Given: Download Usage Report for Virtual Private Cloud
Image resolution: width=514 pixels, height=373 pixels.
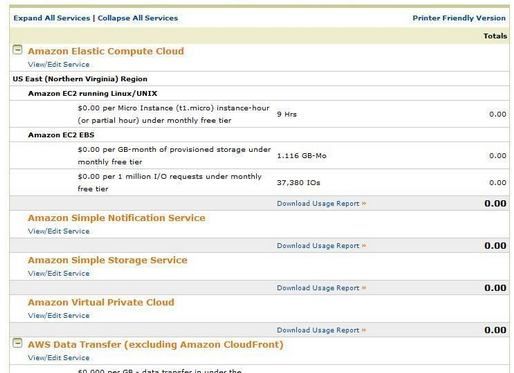Looking at the screenshot, I should pyautogui.click(x=321, y=330).
